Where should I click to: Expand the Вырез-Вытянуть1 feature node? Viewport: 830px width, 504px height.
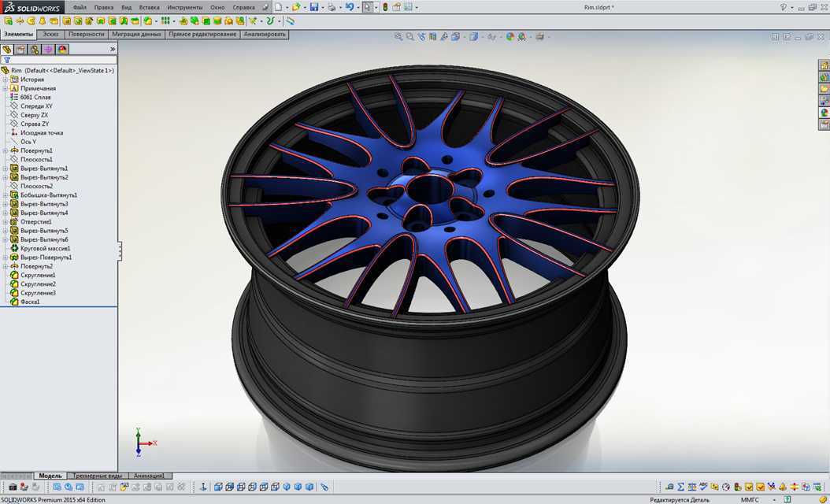[6, 169]
